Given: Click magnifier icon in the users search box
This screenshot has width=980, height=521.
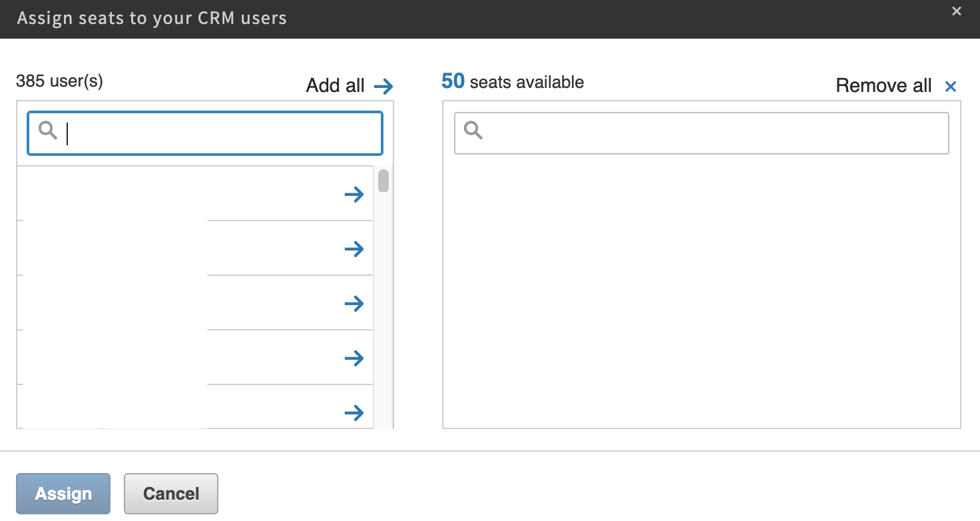Looking at the screenshot, I should (x=48, y=131).
